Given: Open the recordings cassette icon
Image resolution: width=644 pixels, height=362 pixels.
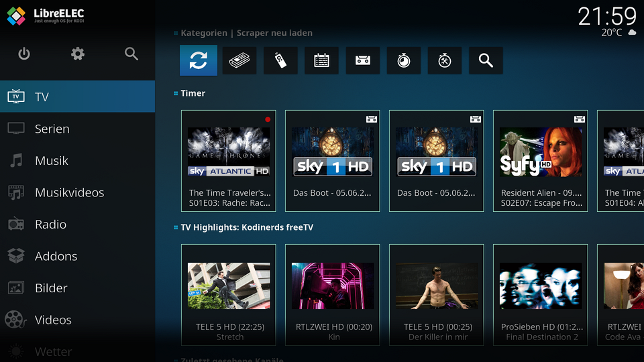Looking at the screenshot, I should click(x=363, y=60).
